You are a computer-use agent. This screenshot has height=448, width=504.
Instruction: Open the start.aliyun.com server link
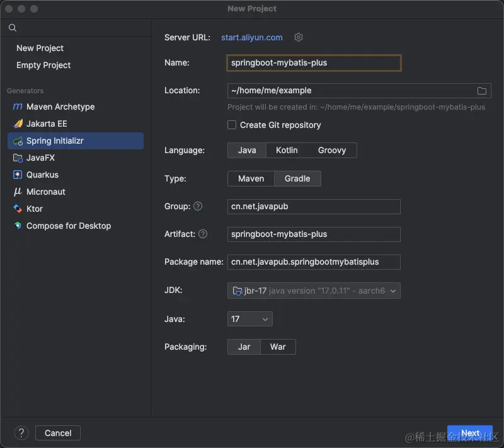[x=251, y=38]
